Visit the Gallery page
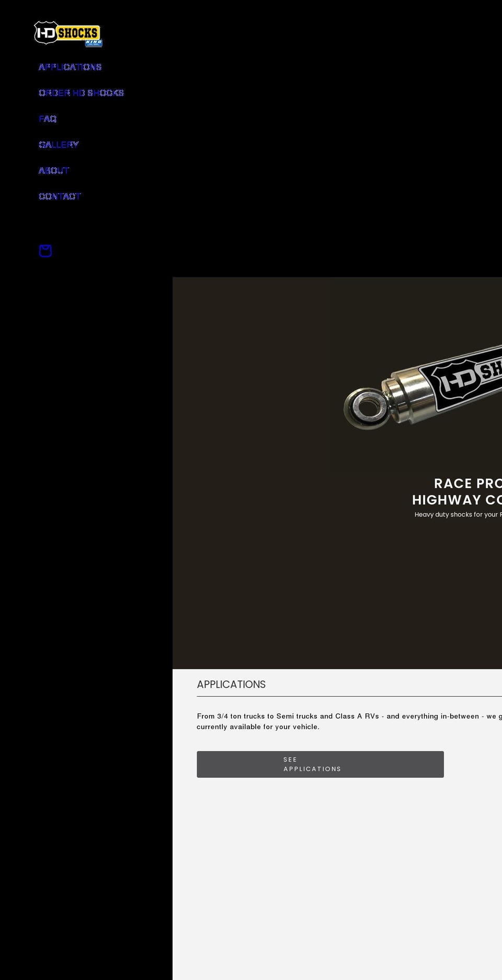Screen dimensions: 502x980 coord(59,145)
